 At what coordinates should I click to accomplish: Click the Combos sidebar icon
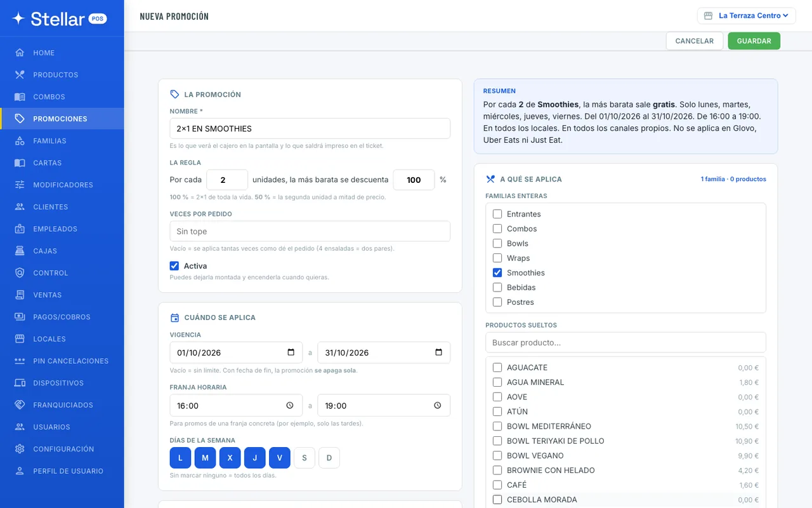coord(20,97)
